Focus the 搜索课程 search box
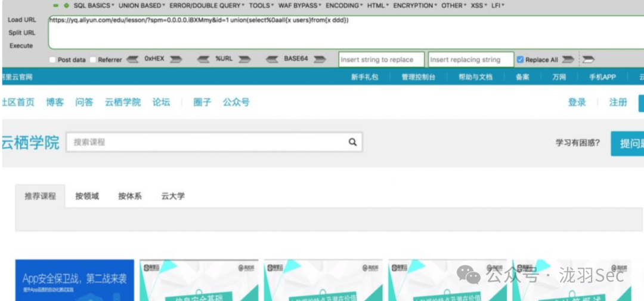Viewport: 644px width, 301px height. (x=214, y=142)
